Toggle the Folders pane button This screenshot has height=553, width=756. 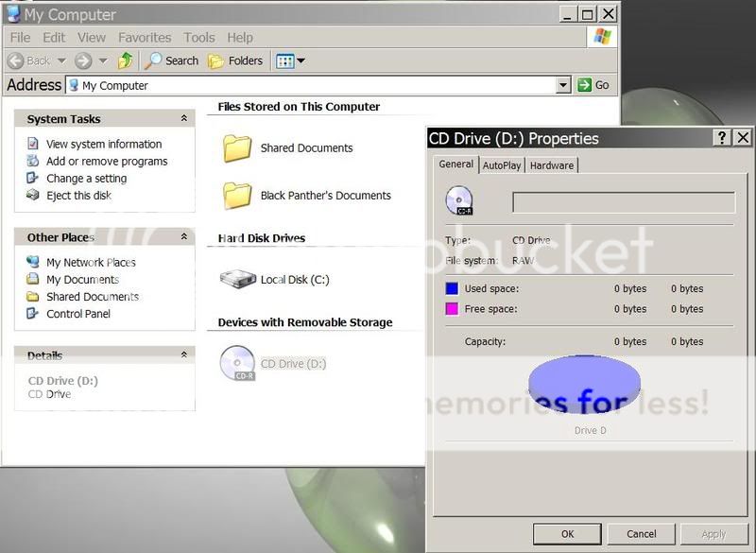tap(235, 60)
